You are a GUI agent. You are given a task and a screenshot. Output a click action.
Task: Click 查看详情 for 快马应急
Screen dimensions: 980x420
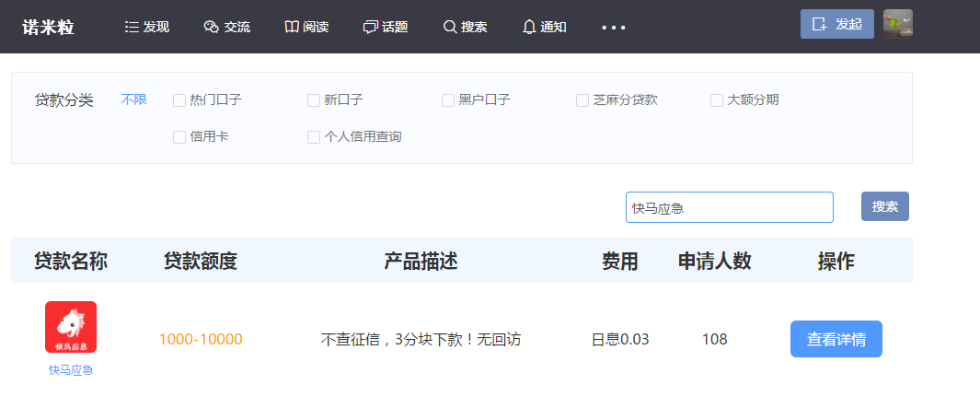coord(836,339)
